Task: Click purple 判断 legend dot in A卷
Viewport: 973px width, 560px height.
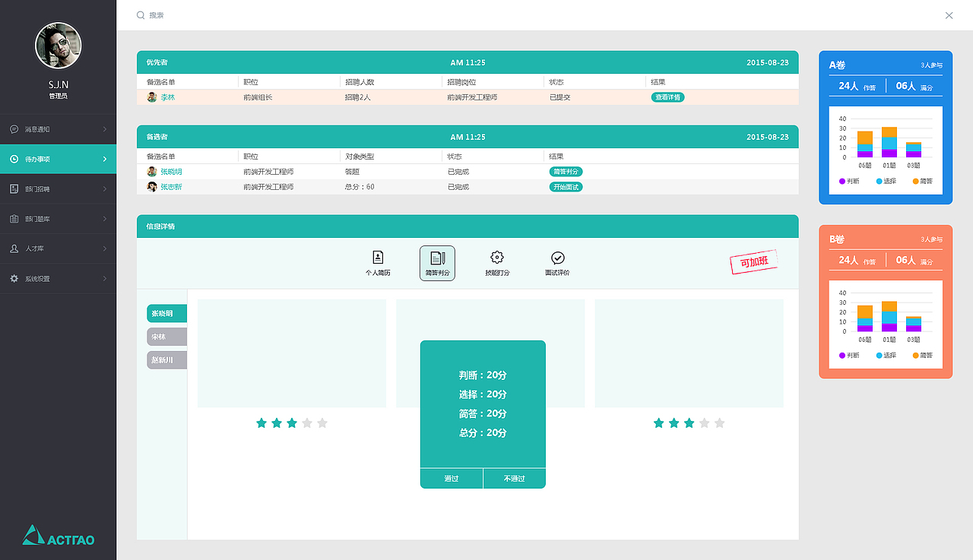Action: pyautogui.click(x=842, y=181)
